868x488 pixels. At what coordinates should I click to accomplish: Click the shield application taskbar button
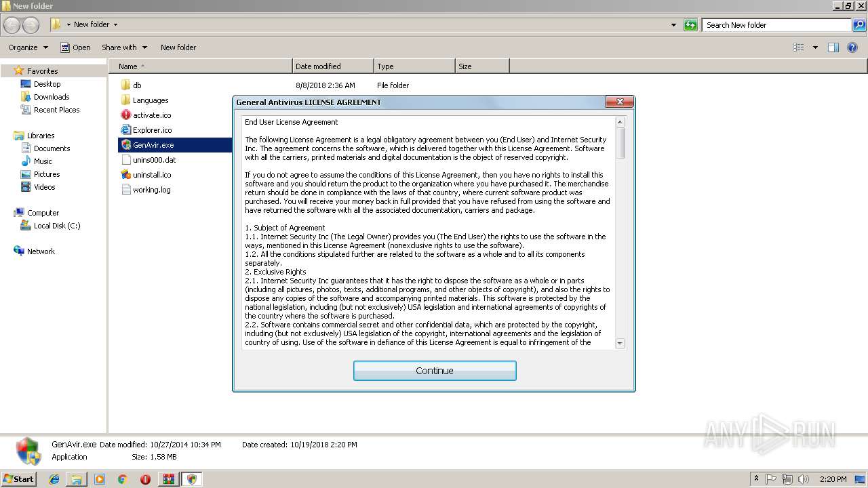tap(191, 479)
